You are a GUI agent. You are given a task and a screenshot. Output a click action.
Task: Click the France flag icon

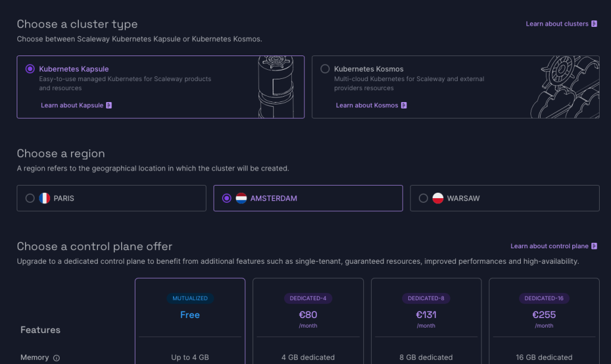(45, 198)
